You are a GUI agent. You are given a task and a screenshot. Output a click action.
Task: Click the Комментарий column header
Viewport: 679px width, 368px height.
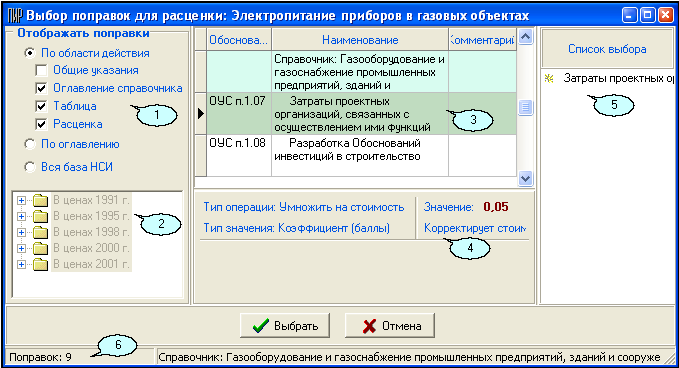click(x=482, y=40)
